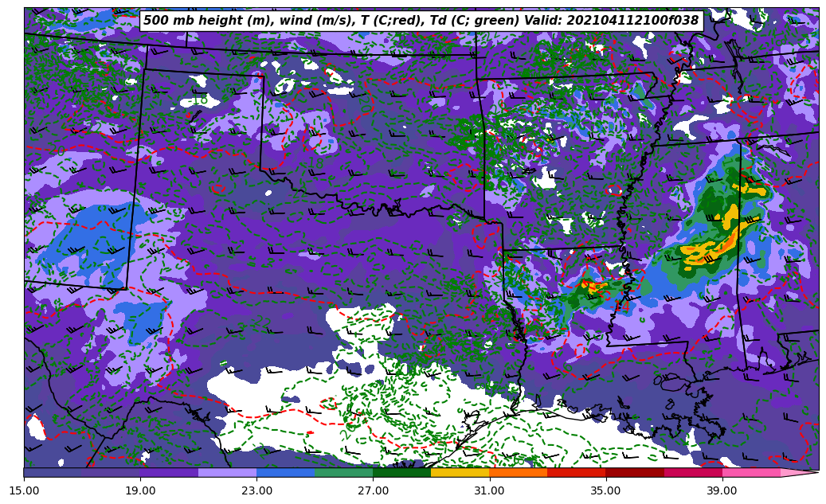Choose the bright red colorbar segment
This screenshot has height=504, width=826.
[x=576, y=472]
